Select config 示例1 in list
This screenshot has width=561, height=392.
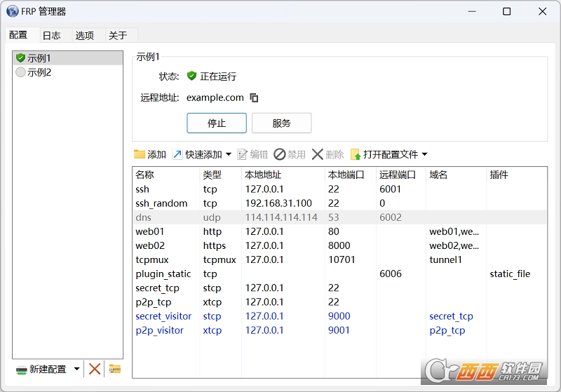(67, 58)
